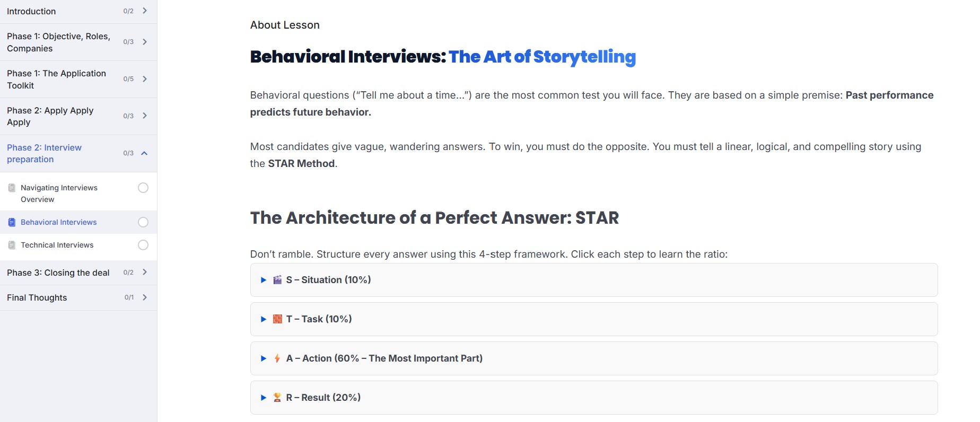The height and width of the screenshot is (422, 980).
Task: Click the clapperboard icon beside Situation
Action: (x=277, y=280)
